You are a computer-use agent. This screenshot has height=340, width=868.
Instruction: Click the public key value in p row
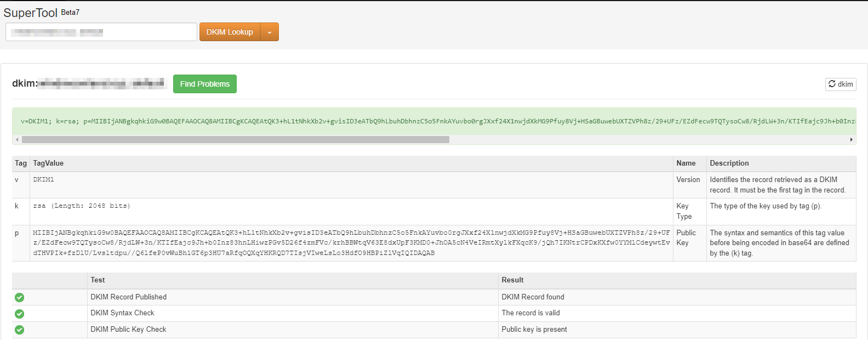(351, 243)
